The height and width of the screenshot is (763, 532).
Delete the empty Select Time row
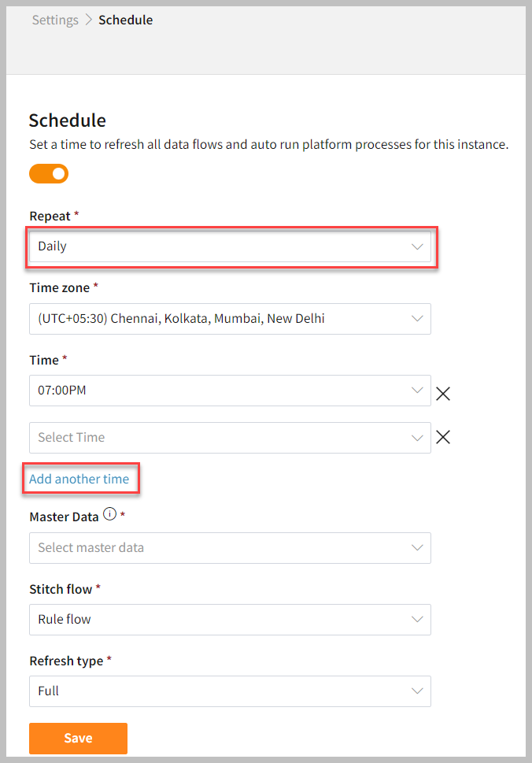(x=443, y=438)
